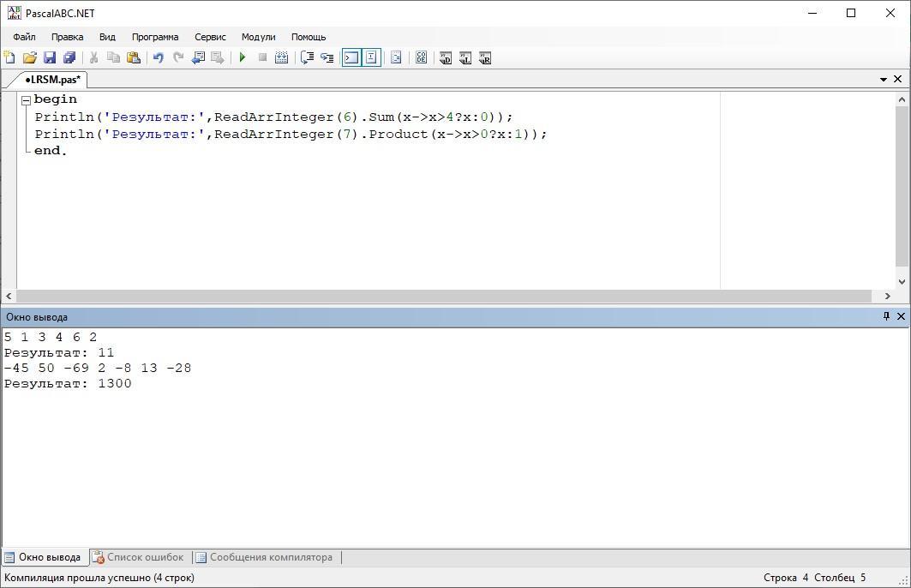Pin the Окно вывода panel
The width and height of the screenshot is (911, 588).
[x=886, y=316]
